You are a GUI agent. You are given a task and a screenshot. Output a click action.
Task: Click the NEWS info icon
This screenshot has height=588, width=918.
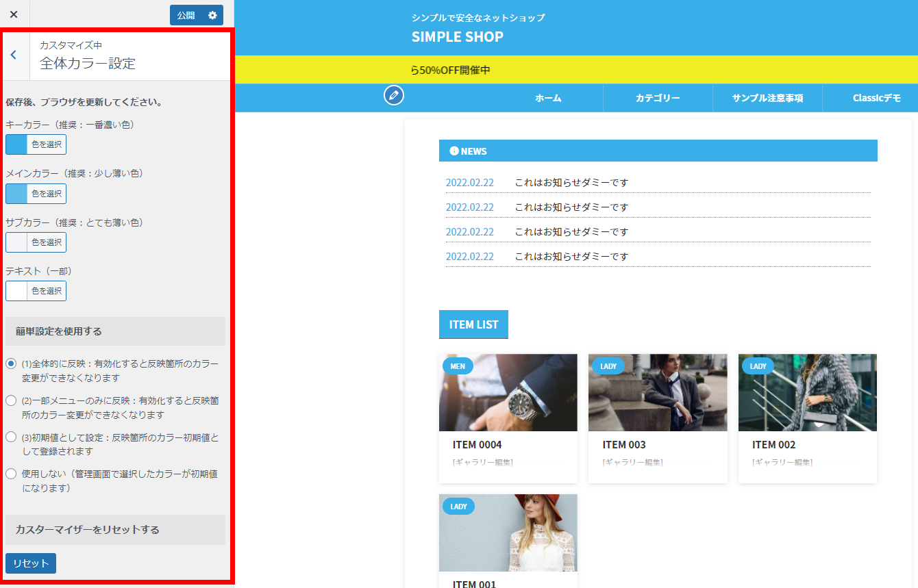[454, 151]
